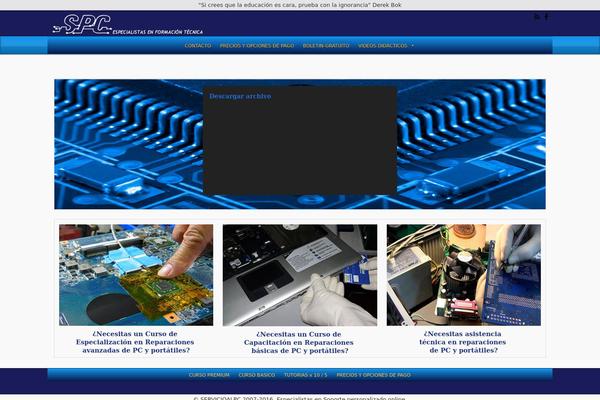Open footer PRECIOS Y OPCIONES DE PAGO
Screen dimensions: 600x400
(x=373, y=375)
